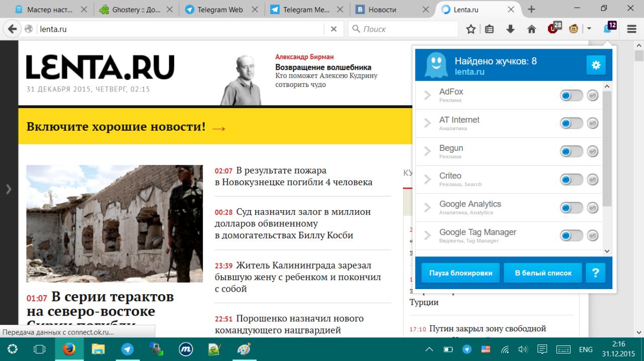
Task: Click the site identity globe icon
Action: (x=29, y=29)
